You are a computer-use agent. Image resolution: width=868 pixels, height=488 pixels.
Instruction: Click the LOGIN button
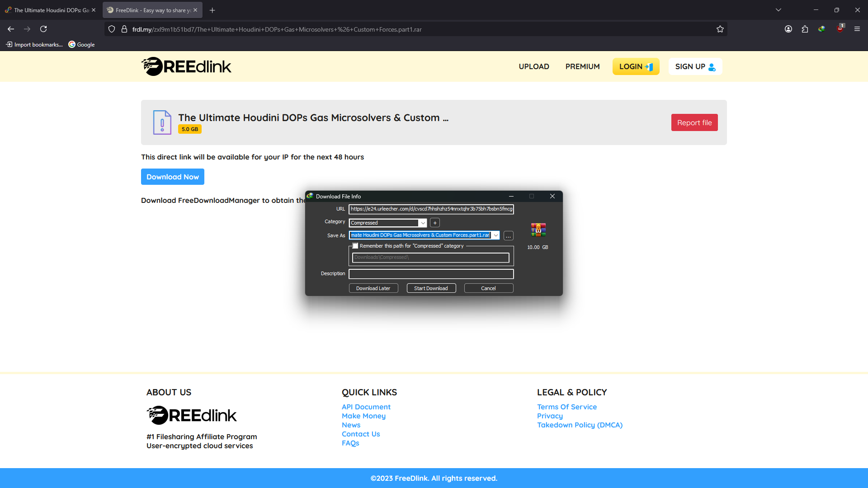point(636,66)
